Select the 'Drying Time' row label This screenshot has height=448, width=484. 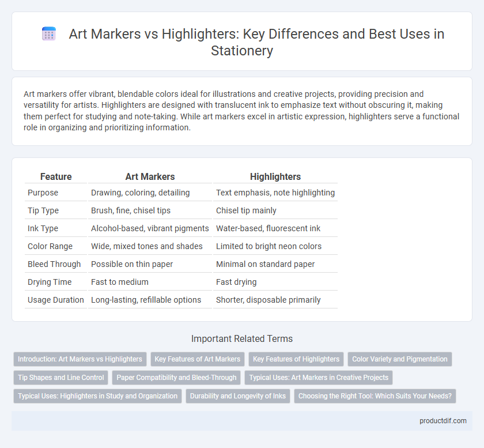coord(50,283)
